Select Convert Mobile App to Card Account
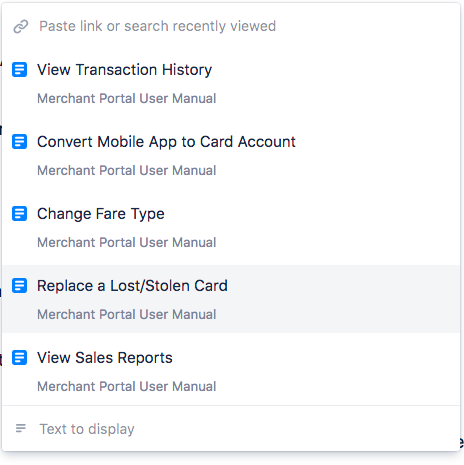 pos(231,155)
